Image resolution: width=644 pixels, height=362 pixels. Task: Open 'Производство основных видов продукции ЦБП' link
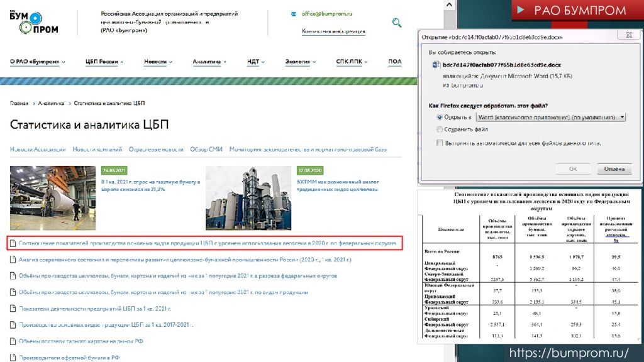coord(106,325)
